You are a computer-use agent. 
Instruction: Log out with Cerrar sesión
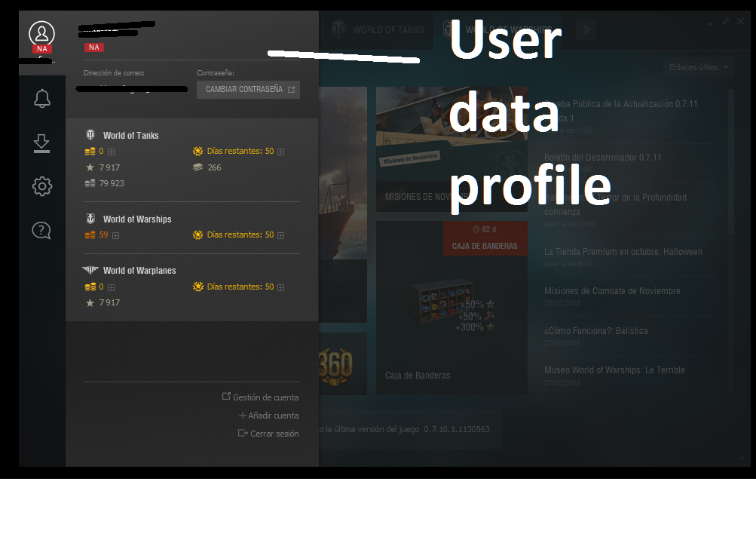click(x=268, y=434)
